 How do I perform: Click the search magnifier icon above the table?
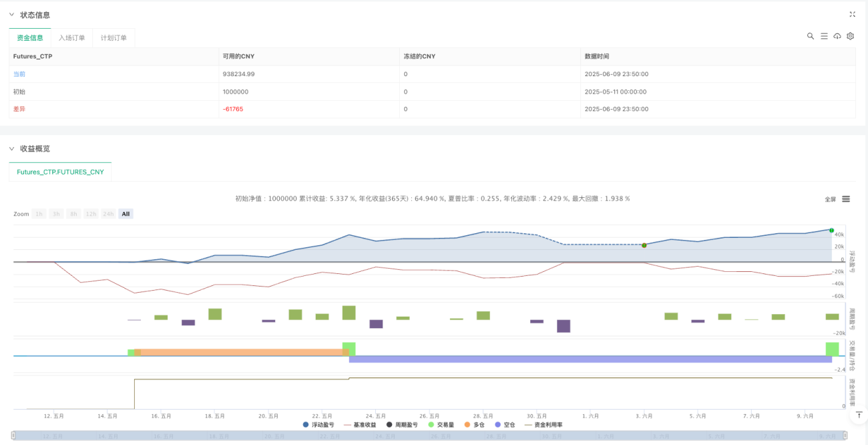point(811,36)
